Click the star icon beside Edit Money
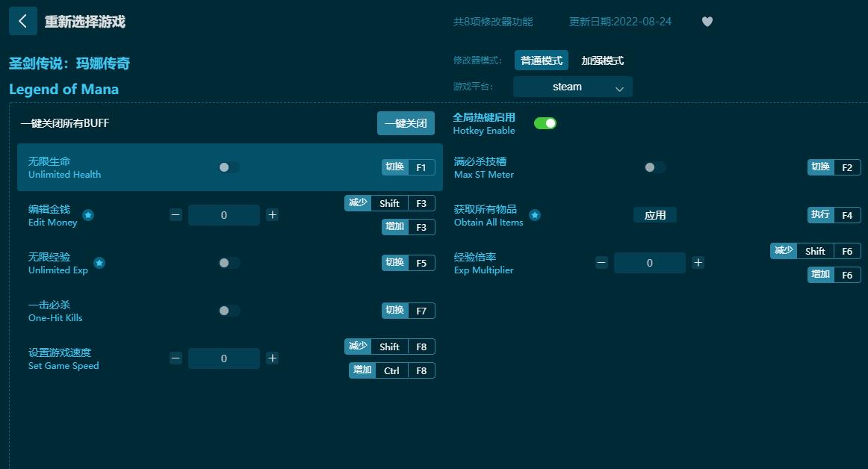 coord(88,215)
